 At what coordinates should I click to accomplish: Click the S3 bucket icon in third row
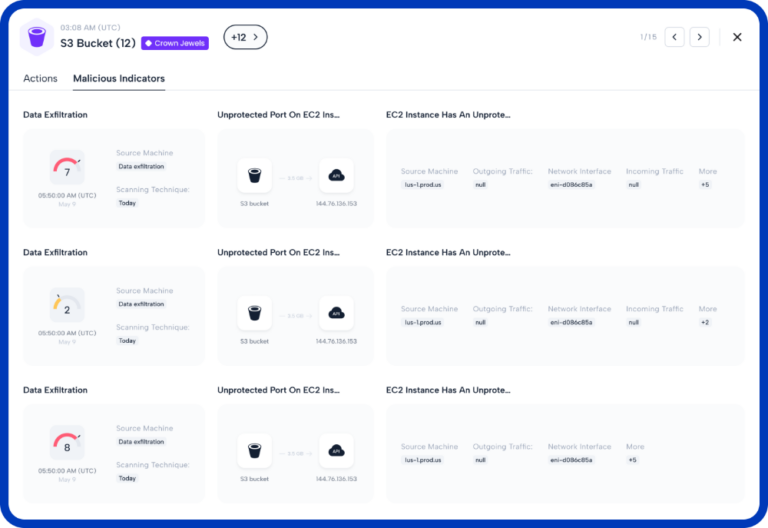pyautogui.click(x=254, y=452)
